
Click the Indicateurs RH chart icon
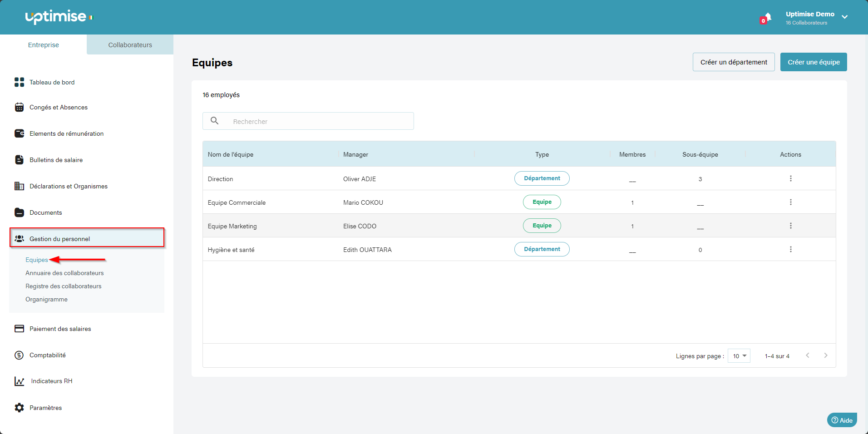coord(19,381)
